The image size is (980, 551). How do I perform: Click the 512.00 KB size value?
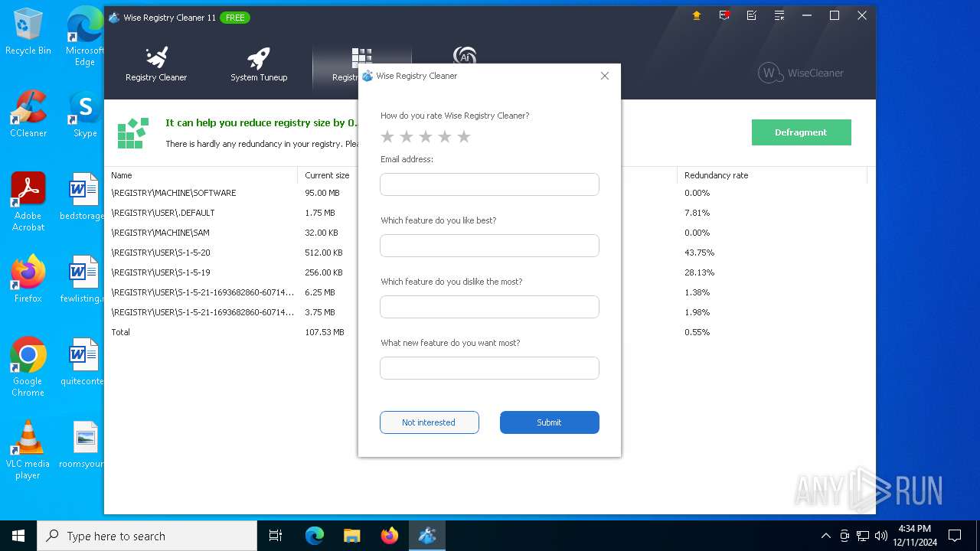[x=324, y=253]
